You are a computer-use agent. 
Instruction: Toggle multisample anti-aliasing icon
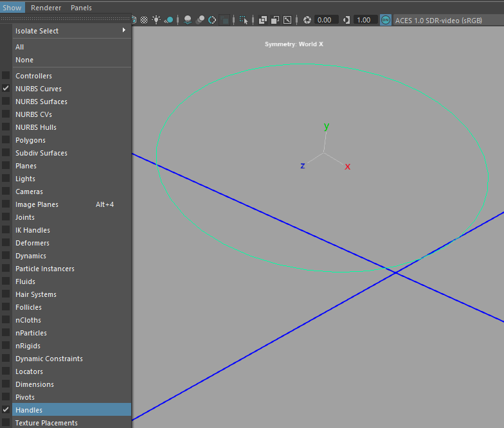click(212, 20)
